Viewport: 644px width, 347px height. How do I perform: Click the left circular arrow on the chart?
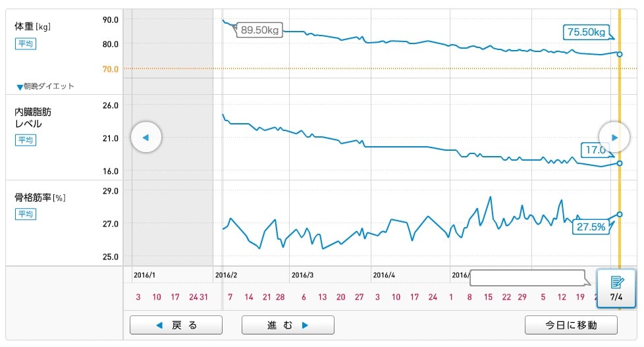pyautogui.click(x=146, y=138)
